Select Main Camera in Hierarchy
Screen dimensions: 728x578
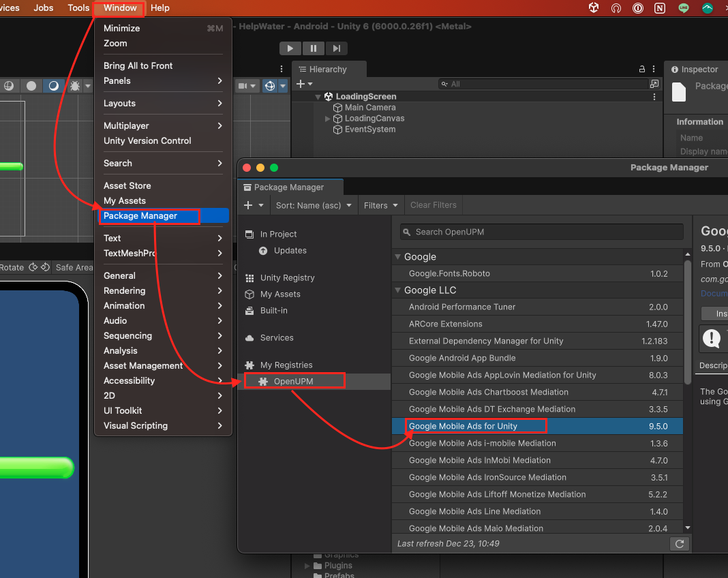[370, 108]
